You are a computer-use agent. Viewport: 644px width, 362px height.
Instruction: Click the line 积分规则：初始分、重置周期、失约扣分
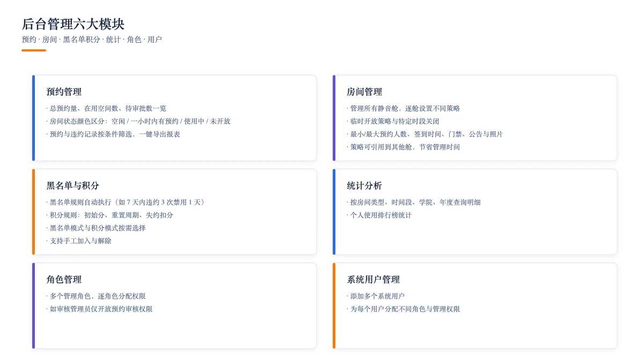(x=110, y=215)
